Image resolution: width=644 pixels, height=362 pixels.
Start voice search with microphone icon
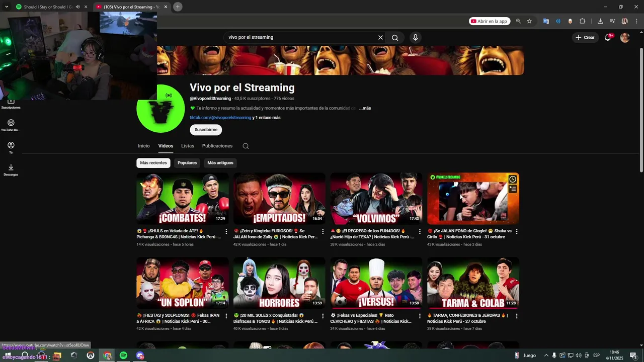[x=415, y=37]
